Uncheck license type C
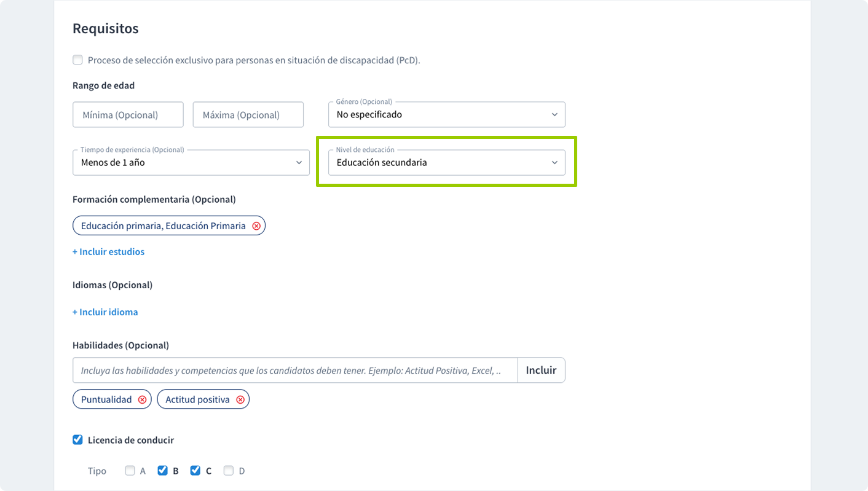 (195, 471)
